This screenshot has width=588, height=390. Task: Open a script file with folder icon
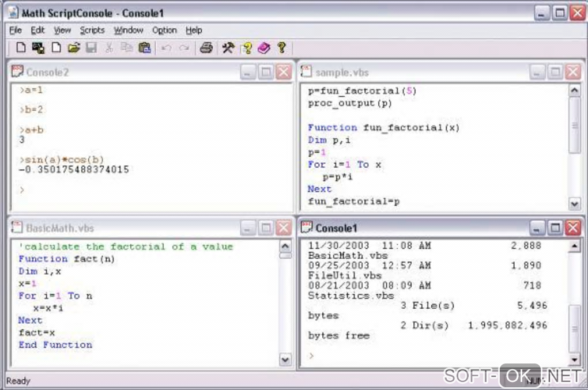click(x=74, y=48)
